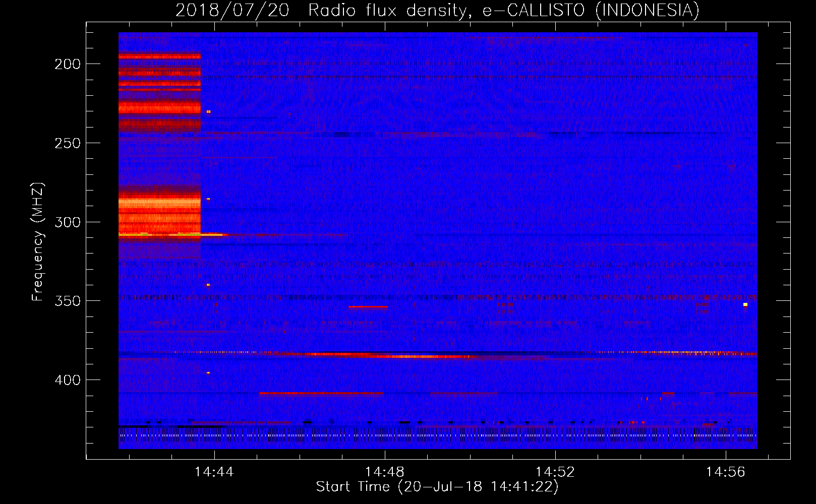Click the 400 frequency tick label
The width and height of the screenshot is (816, 504).
68,380
